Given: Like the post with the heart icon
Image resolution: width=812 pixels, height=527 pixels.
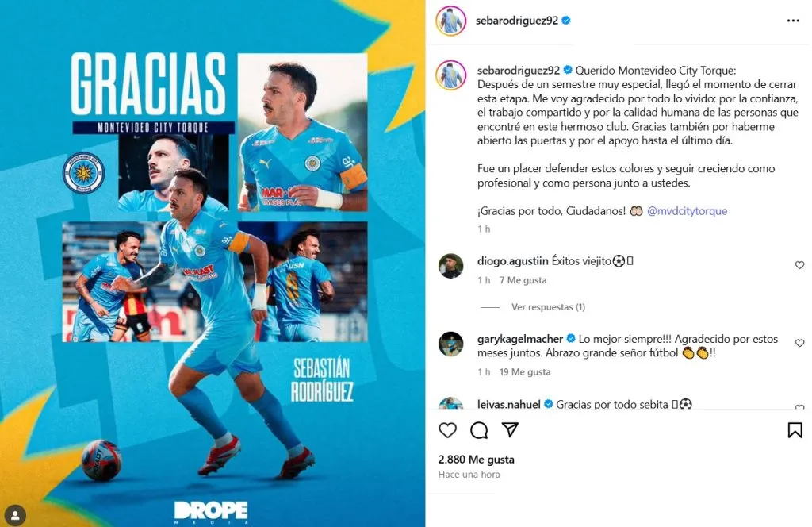Looking at the screenshot, I should tap(447, 430).
